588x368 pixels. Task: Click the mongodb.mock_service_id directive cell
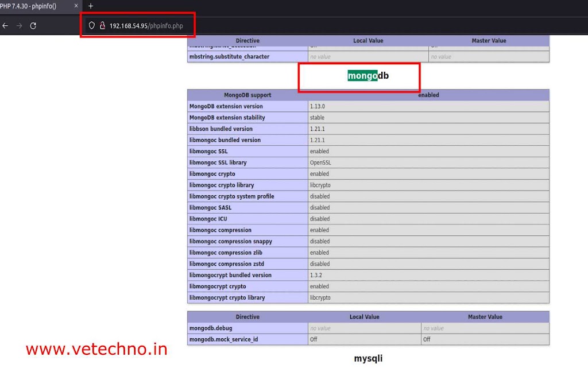pos(223,339)
